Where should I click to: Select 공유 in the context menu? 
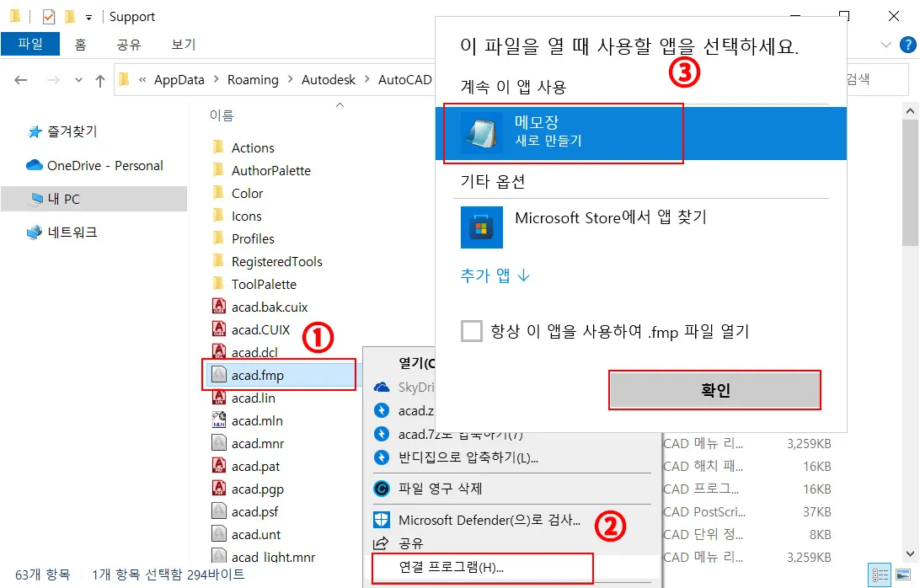click(x=411, y=543)
